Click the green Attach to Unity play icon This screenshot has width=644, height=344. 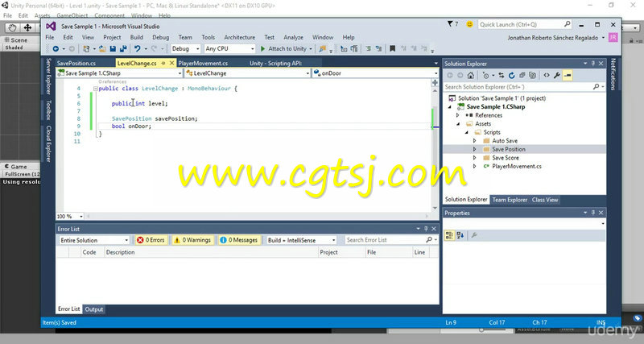point(263,48)
